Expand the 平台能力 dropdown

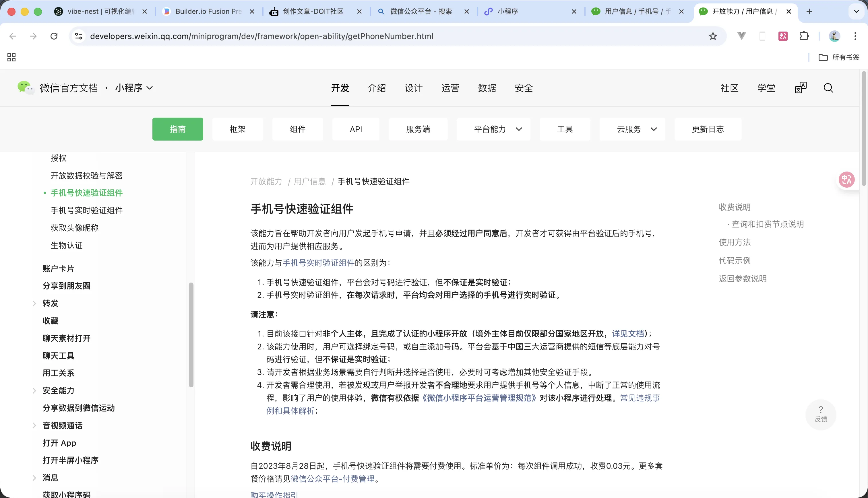(x=493, y=129)
